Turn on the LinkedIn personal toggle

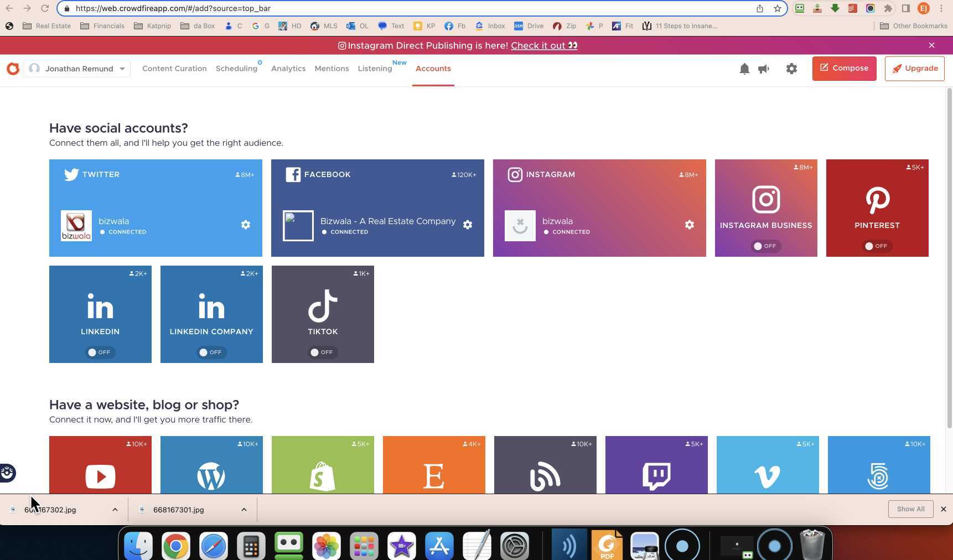[x=100, y=352]
